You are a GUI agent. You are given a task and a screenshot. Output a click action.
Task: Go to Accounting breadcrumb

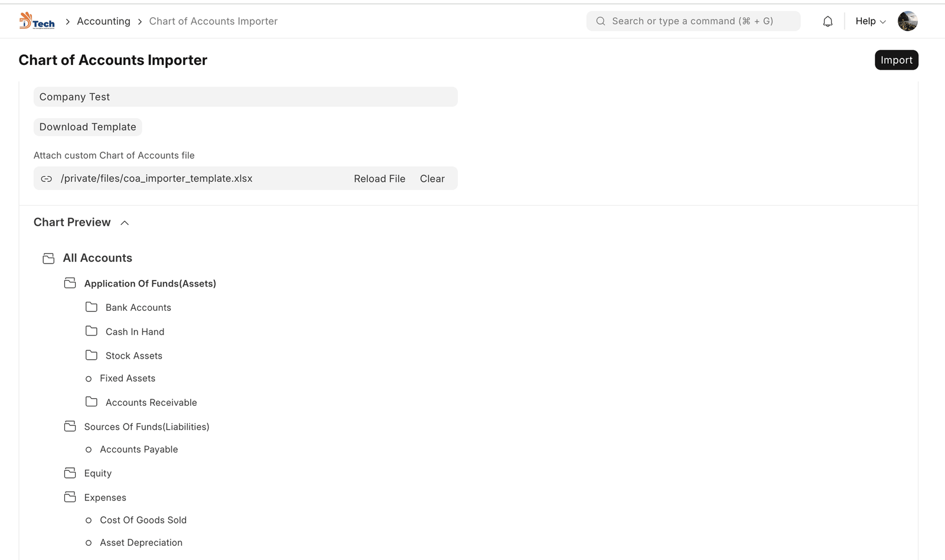(103, 21)
